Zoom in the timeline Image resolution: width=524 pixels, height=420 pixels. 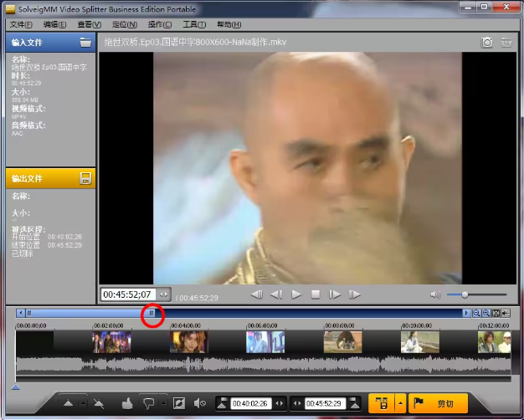(x=486, y=313)
